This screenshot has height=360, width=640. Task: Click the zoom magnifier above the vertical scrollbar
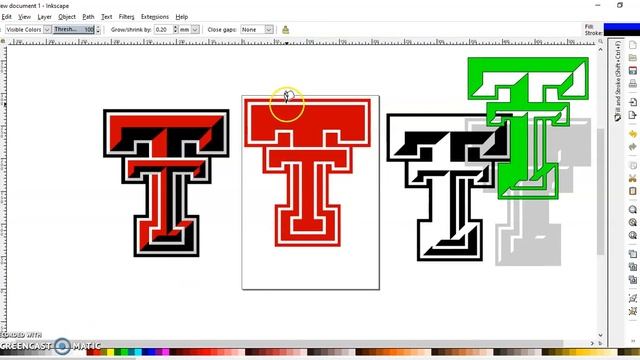pos(600,42)
